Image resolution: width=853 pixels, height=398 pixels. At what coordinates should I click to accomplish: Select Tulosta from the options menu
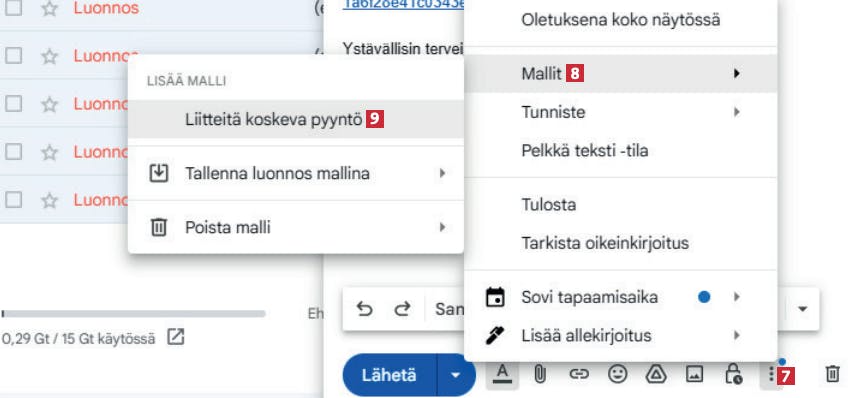pos(620,204)
